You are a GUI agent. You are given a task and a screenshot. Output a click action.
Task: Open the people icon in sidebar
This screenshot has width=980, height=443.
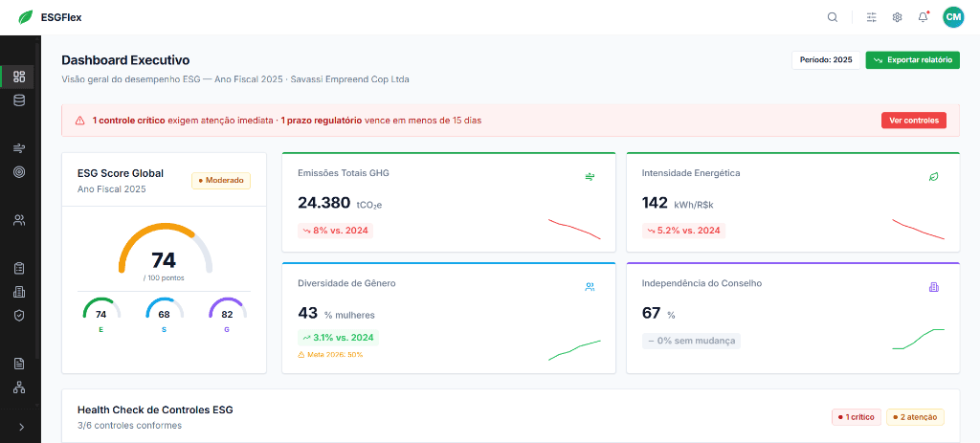pos(19,220)
